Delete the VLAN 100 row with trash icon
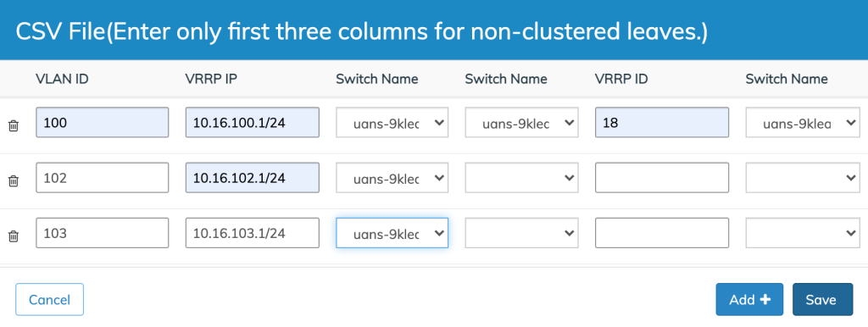The width and height of the screenshot is (868, 327). tap(14, 125)
